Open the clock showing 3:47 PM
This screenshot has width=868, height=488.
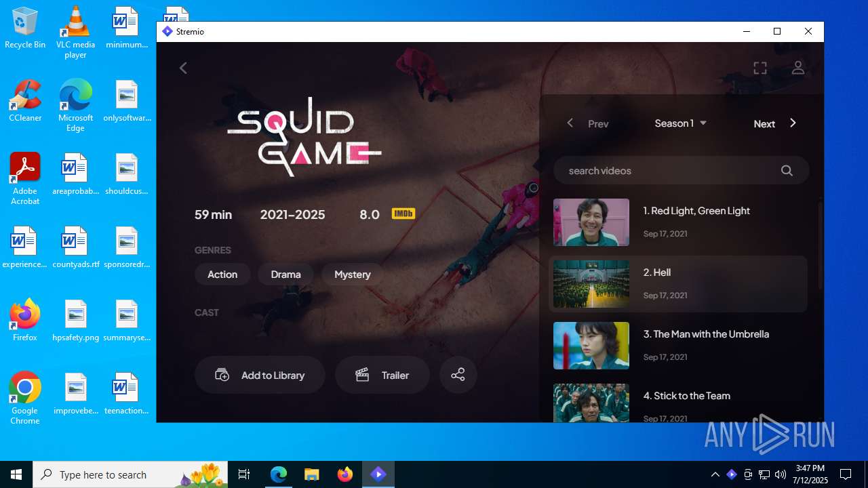point(810,474)
